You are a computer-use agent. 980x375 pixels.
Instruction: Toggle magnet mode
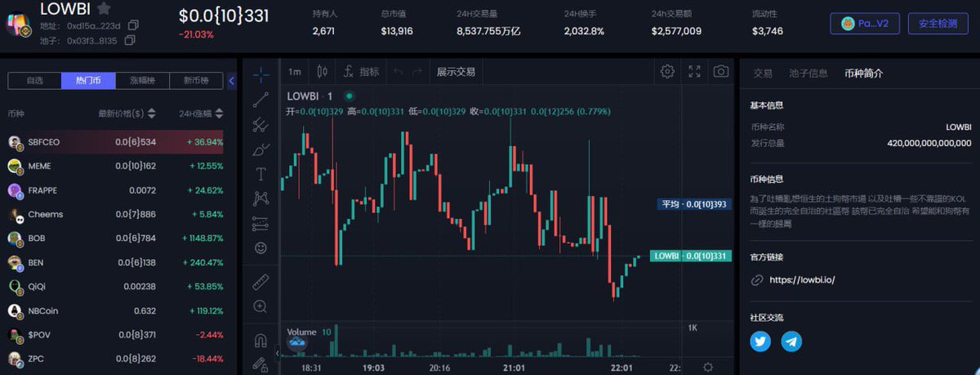tap(261, 341)
